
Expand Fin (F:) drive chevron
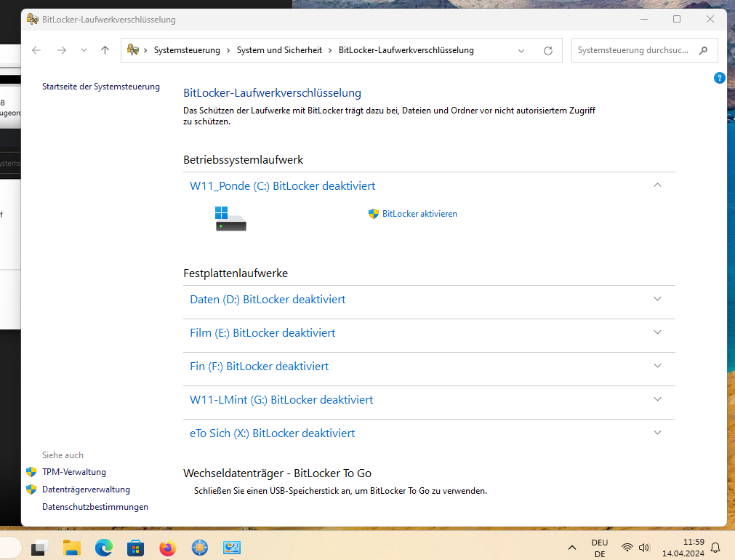(x=657, y=366)
